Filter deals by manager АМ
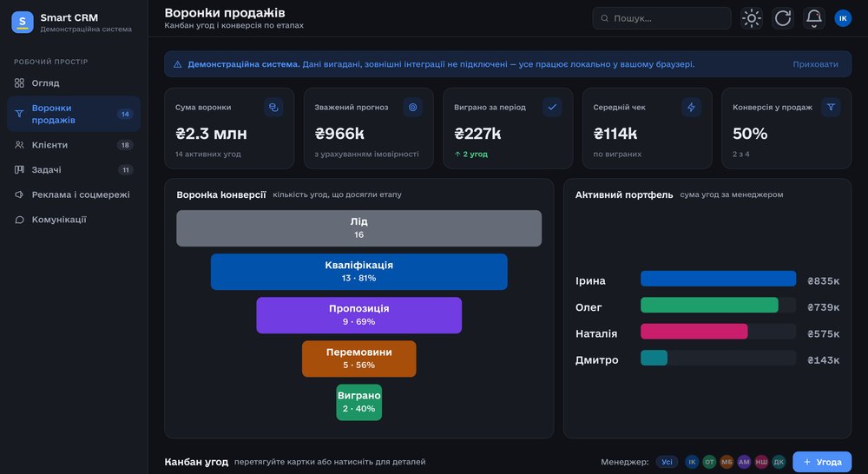 click(744, 462)
